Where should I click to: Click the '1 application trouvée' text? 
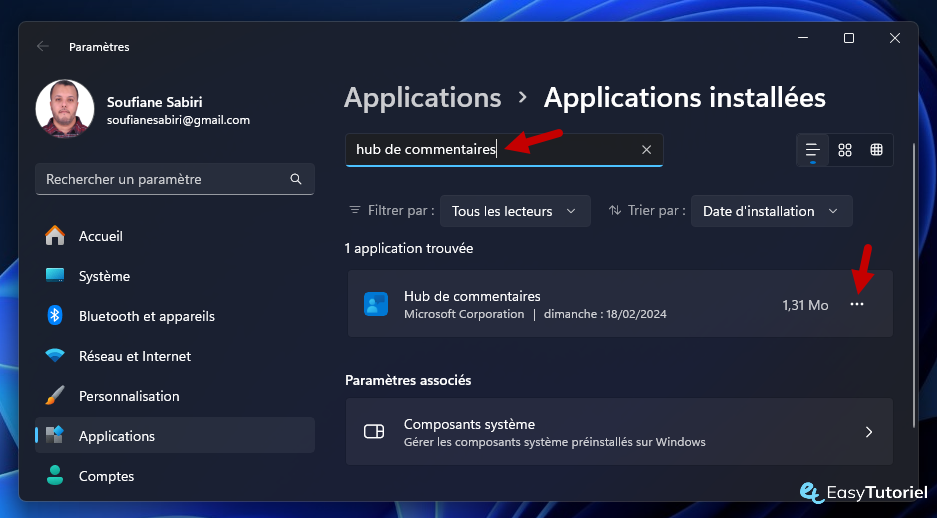point(409,249)
